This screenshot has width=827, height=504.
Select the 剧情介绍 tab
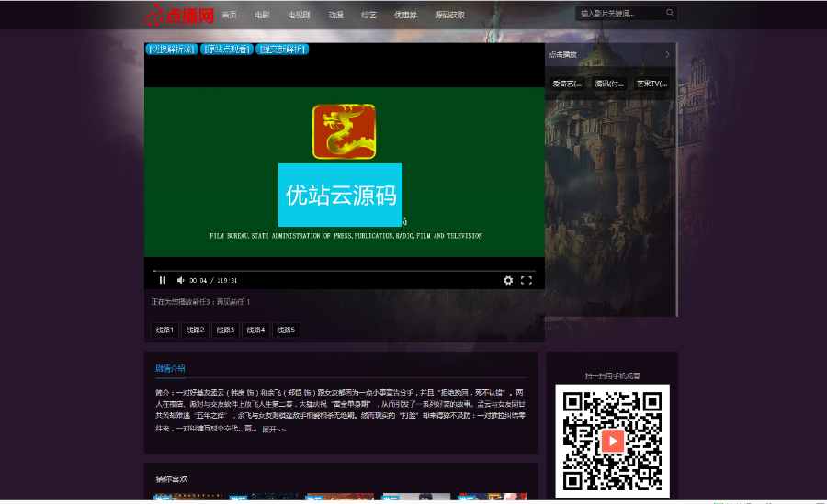tap(170, 368)
